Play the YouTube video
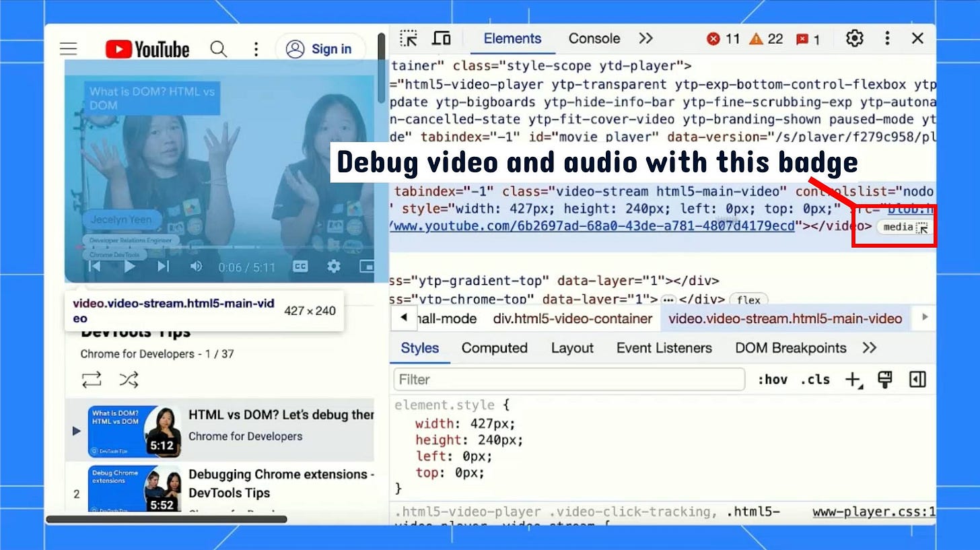The image size is (980, 550). [130, 267]
